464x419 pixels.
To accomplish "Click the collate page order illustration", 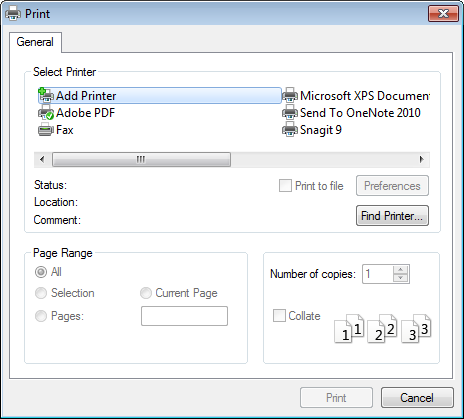I will [383, 328].
